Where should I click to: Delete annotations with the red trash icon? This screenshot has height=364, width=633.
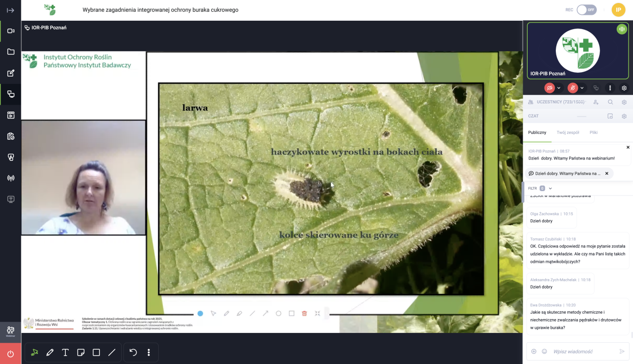pyautogui.click(x=304, y=313)
